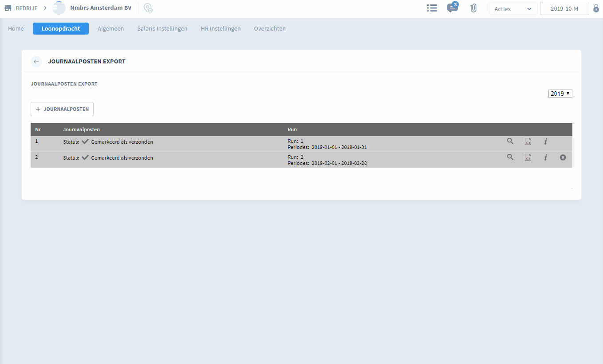Click the + Journaalposten button
The image size is (603, 364).
pyautogui.click(x=62, y=109)
